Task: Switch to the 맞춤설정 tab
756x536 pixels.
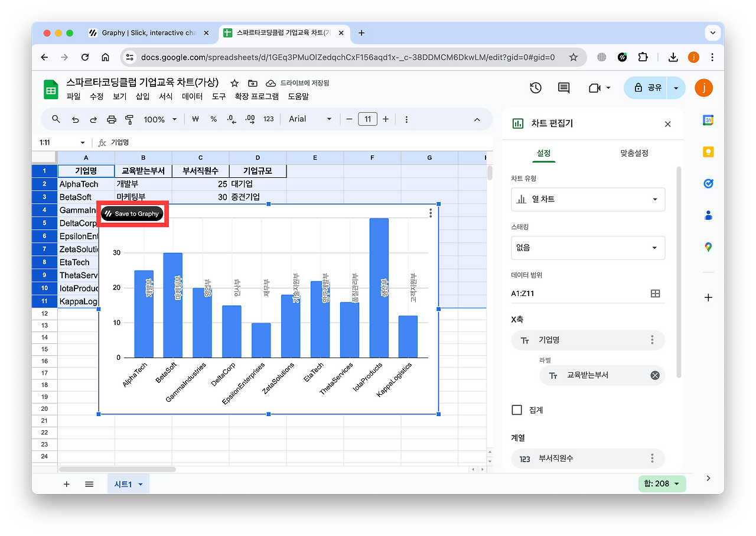Action: click(634, 153)
